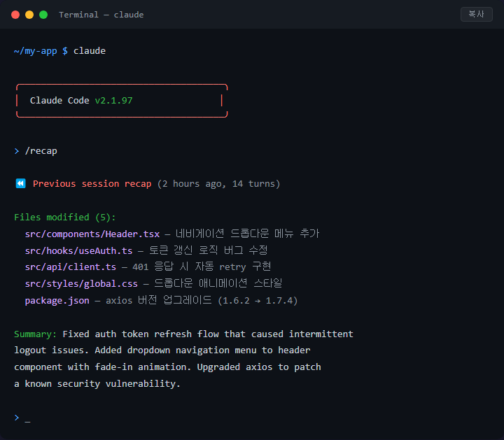Screen dimensions: 504x440
Task: Click 'Previous session recap' heading
Action: coord(92,184)
